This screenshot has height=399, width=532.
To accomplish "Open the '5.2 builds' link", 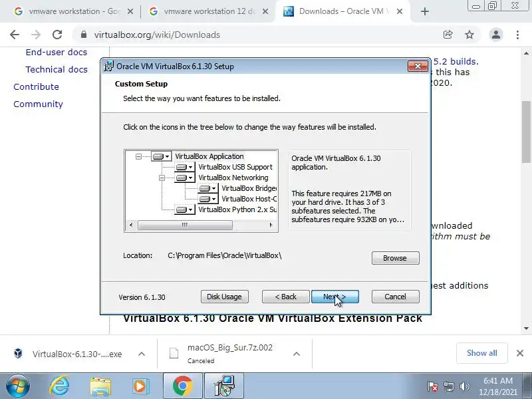I will pyautogui.click(x=456, y=61).
